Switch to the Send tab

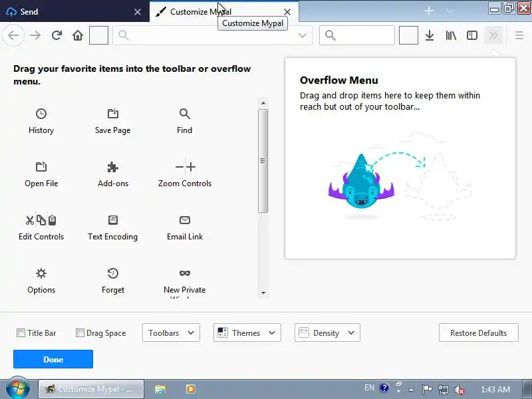click(x=74, y=11)
